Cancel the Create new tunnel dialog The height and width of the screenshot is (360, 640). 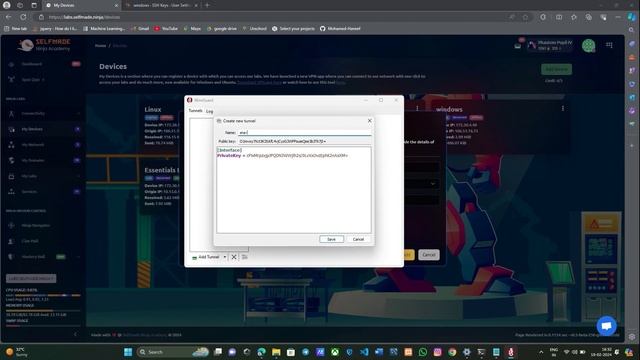(358, 239)
